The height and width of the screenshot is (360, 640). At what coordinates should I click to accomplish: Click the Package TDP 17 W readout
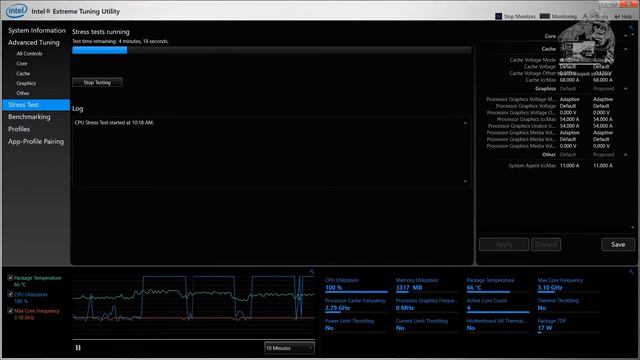569,325
